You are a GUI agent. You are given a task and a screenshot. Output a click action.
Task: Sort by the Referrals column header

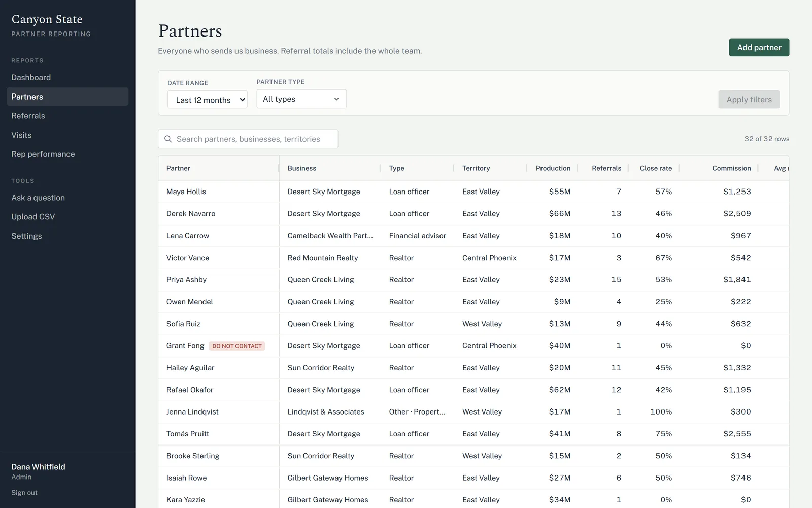coord(606,168)
